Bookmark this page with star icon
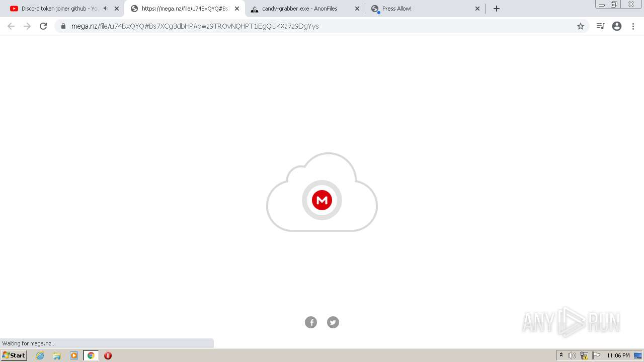644x362 pixels. 581,26
